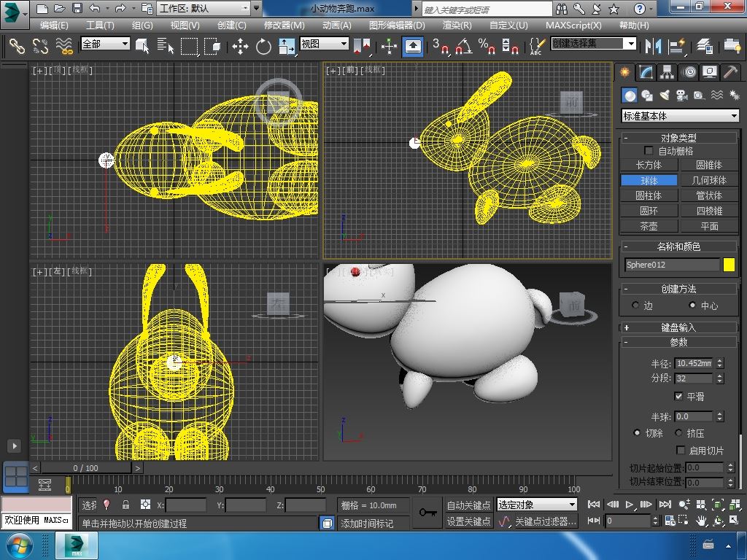Open the 编辑(E) menu
The width and height of the screenshot is (747, 560).
point(54,26)
